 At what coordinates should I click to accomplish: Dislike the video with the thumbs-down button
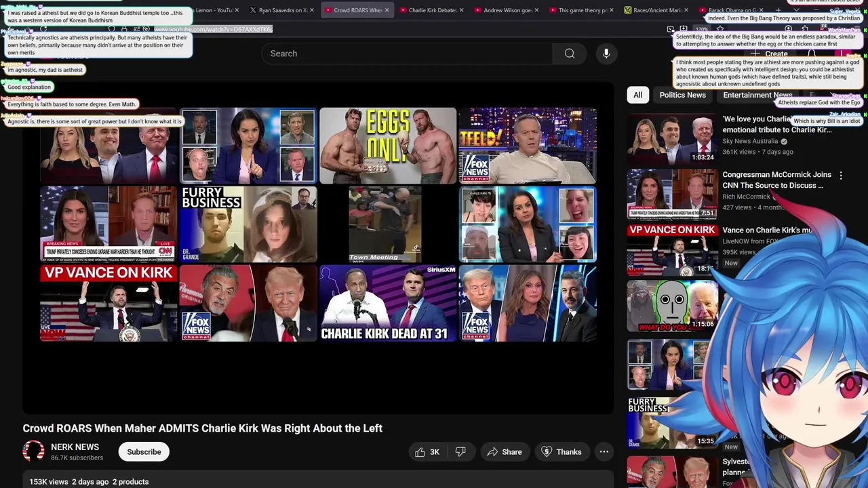(x=460, y=452)
